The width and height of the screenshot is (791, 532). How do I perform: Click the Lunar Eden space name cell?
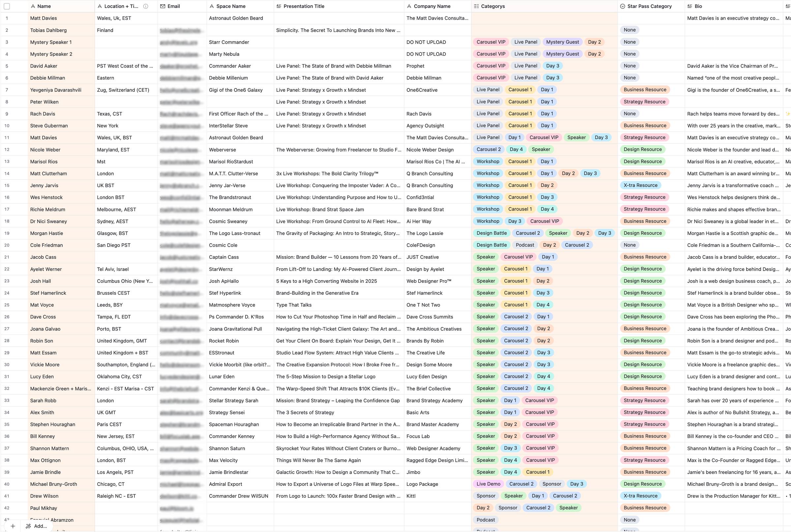tap(240, 377)
